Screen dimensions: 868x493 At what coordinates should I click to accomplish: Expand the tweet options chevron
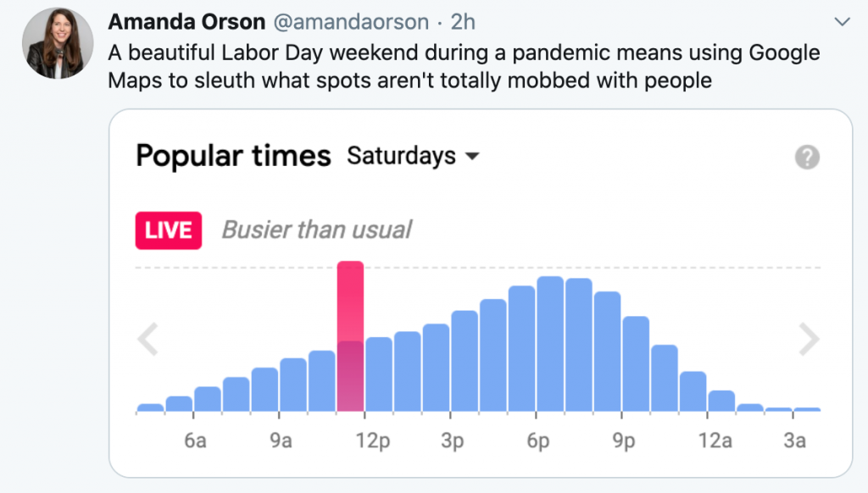pos(842,20)
